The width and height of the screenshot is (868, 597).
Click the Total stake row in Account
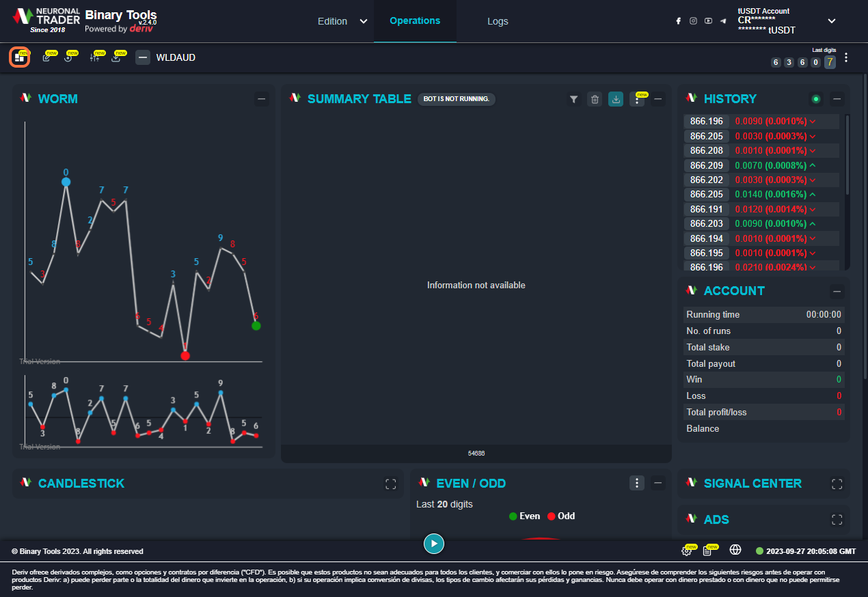point(764,347)
